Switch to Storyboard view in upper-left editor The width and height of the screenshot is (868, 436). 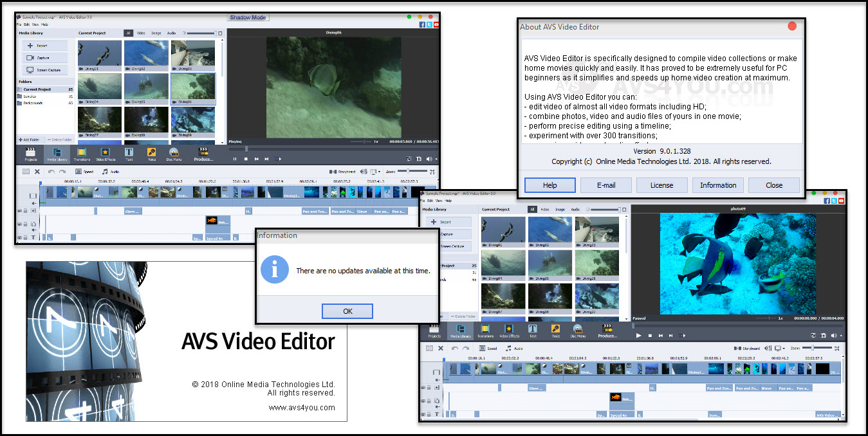pos(343,172)
